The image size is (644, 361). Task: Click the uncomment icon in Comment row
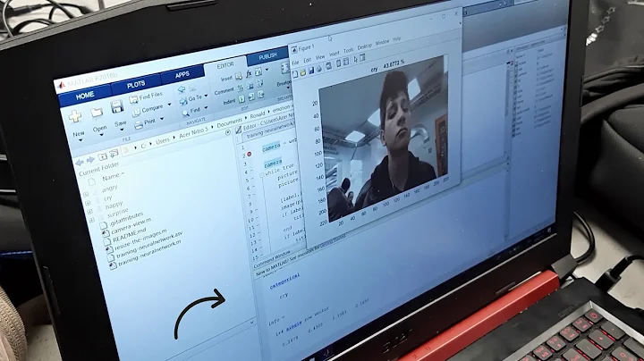[x=250, y=85]
